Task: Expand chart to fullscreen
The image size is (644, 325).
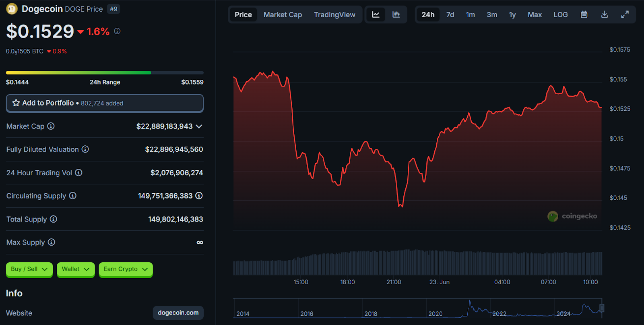Action: (625, 14)
